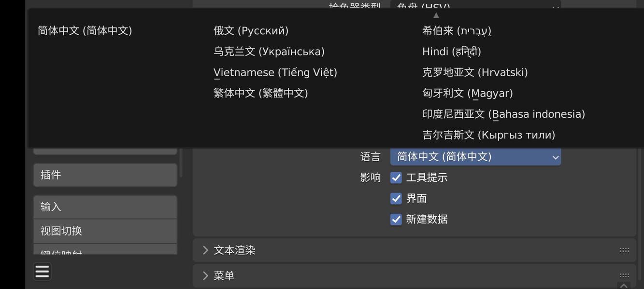
Task: Uncheck the 界面 option under 影响
Action: click(x=396, y=197)
